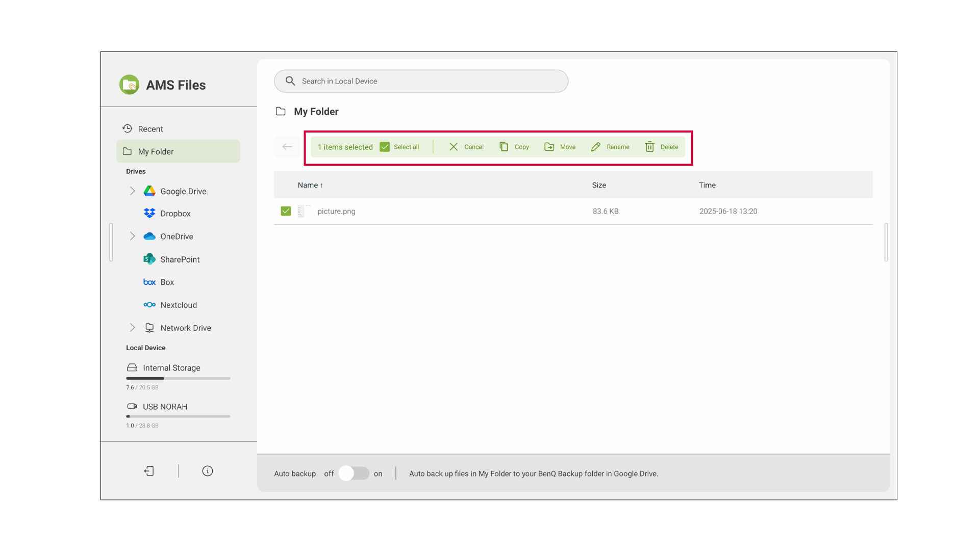
Task: Tick the Select all checkbox
Action: [x=385, y=147]
